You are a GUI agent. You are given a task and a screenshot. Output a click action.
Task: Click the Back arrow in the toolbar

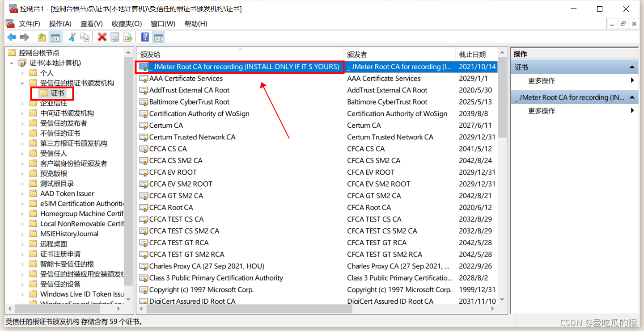(x=12, y=38)
